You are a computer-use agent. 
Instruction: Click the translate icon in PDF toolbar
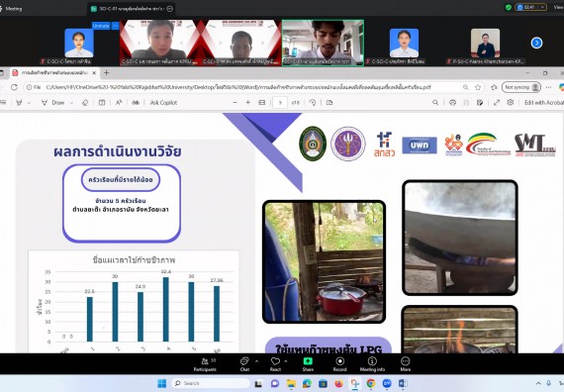(136, 103)
